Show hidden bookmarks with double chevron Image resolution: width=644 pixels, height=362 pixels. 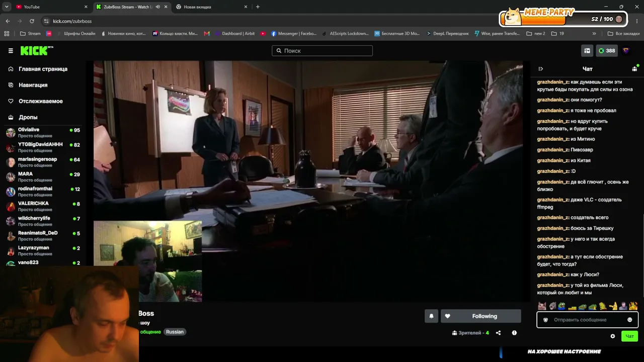(x=594, y=34)
